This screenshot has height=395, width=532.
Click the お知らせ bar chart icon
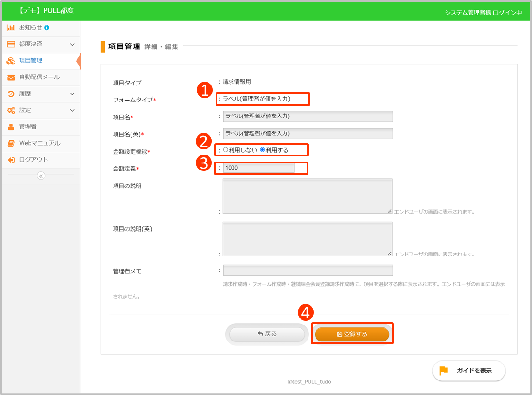point(11,28)
